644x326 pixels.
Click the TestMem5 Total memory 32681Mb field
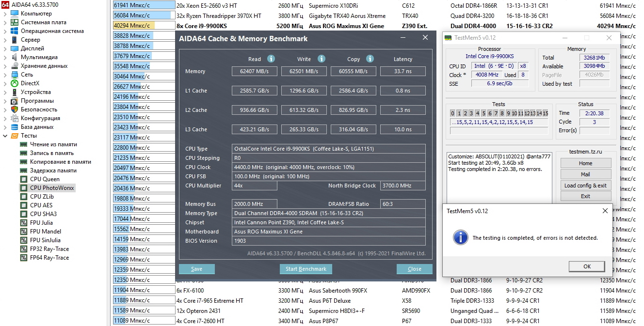coord(595,58)
